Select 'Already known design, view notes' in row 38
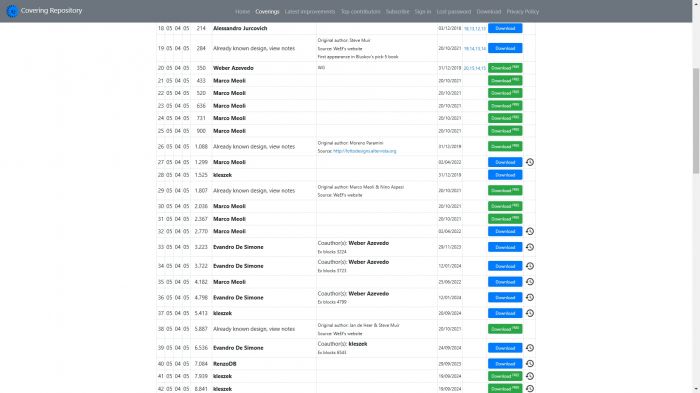This screenshot has width=700, height=393. pos(254,329)
